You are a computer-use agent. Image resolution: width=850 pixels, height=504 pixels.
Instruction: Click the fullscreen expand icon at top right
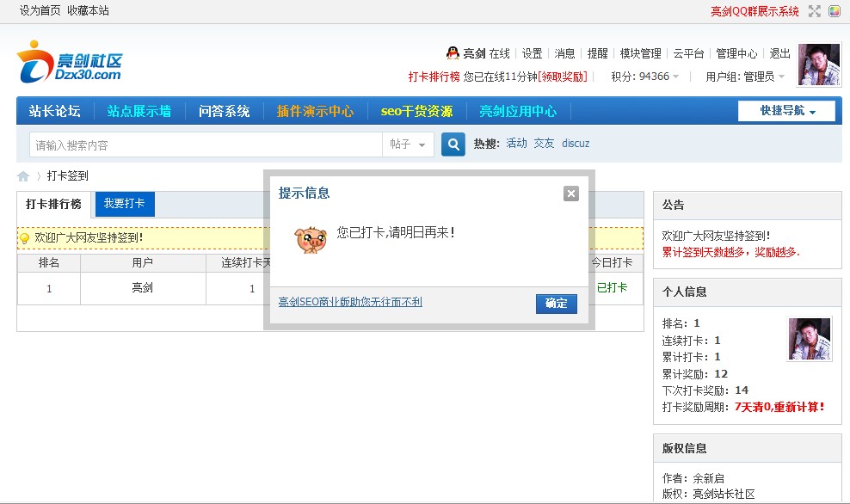tap(814, 11)
